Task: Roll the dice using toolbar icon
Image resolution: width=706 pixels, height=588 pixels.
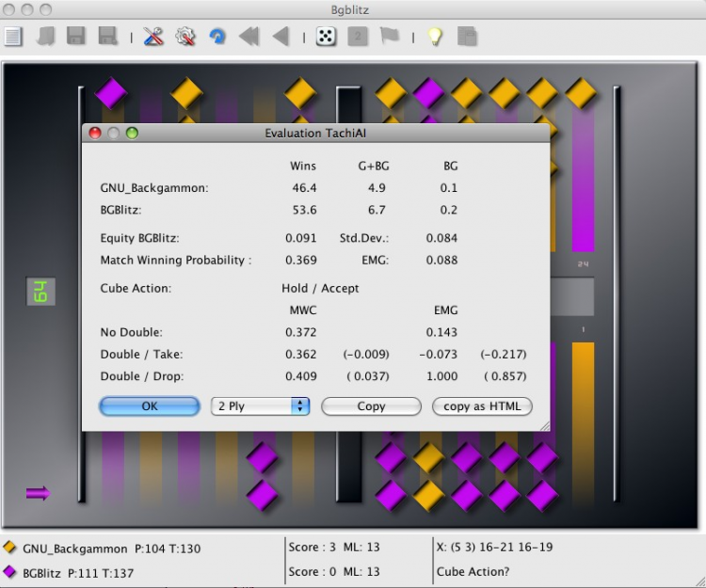Action: click(326, 37)
